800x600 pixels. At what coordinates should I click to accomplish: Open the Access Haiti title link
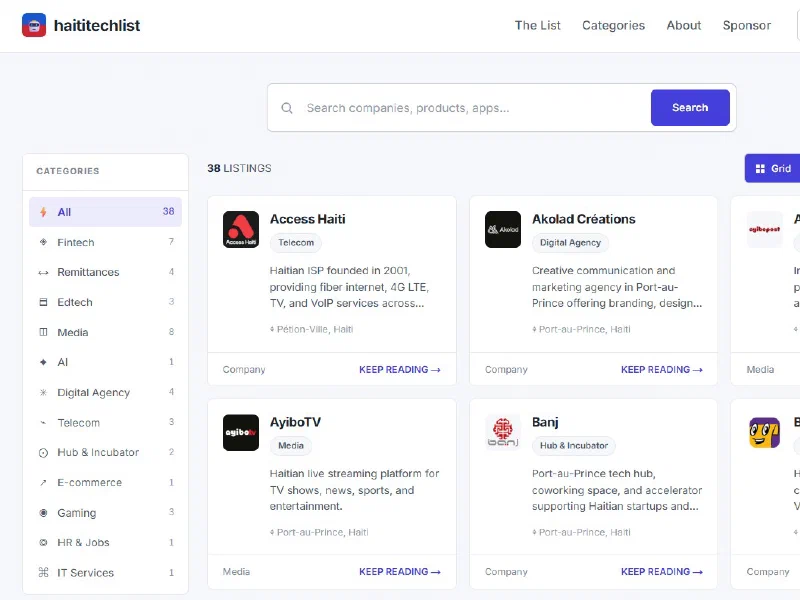point(308,219)
